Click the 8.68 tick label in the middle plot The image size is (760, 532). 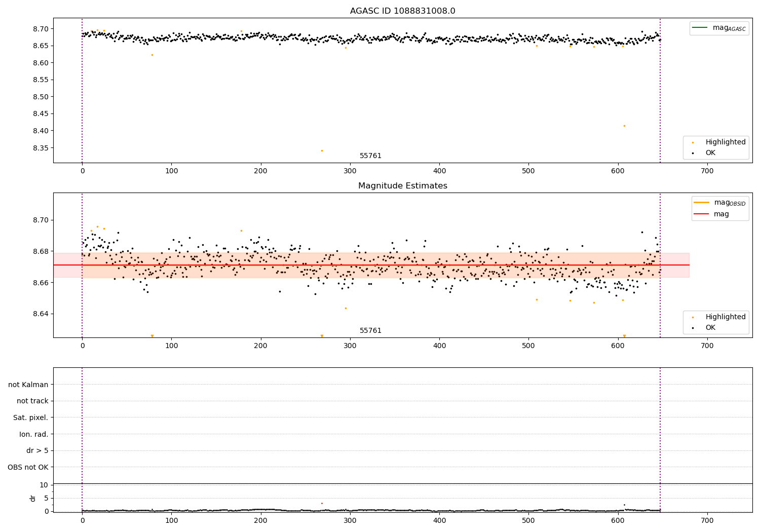point(40,251)
